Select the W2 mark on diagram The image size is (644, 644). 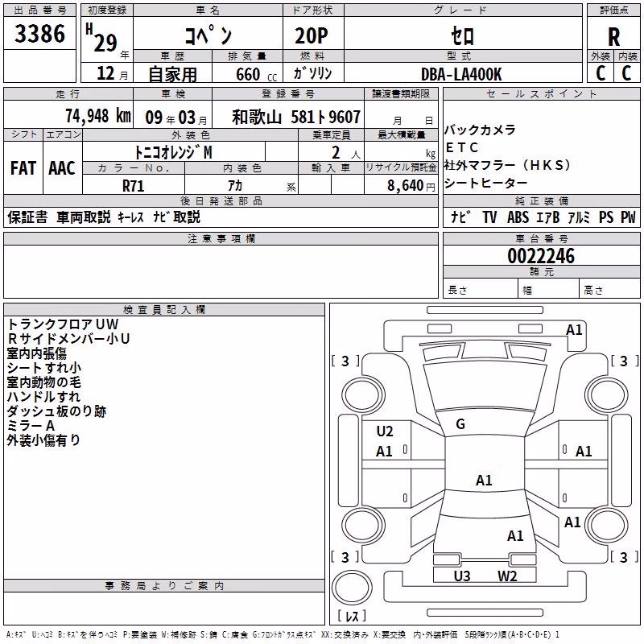point(507,576)
